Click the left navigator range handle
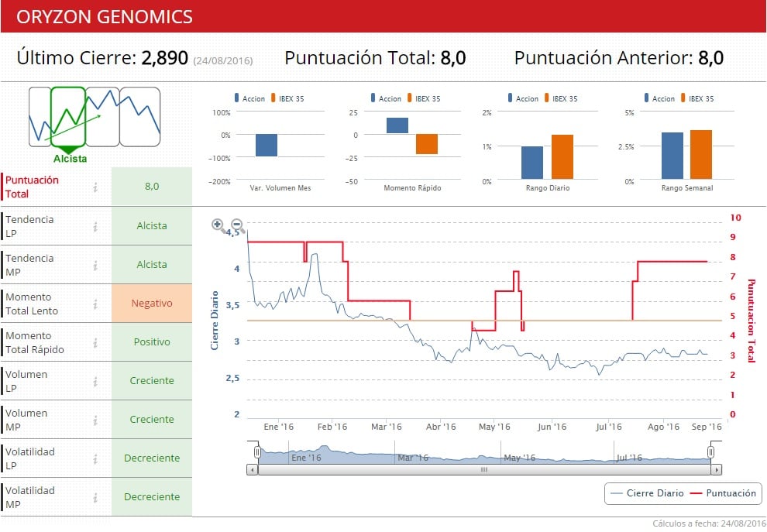Screen dimensions: 767x532 coord(257,451)
